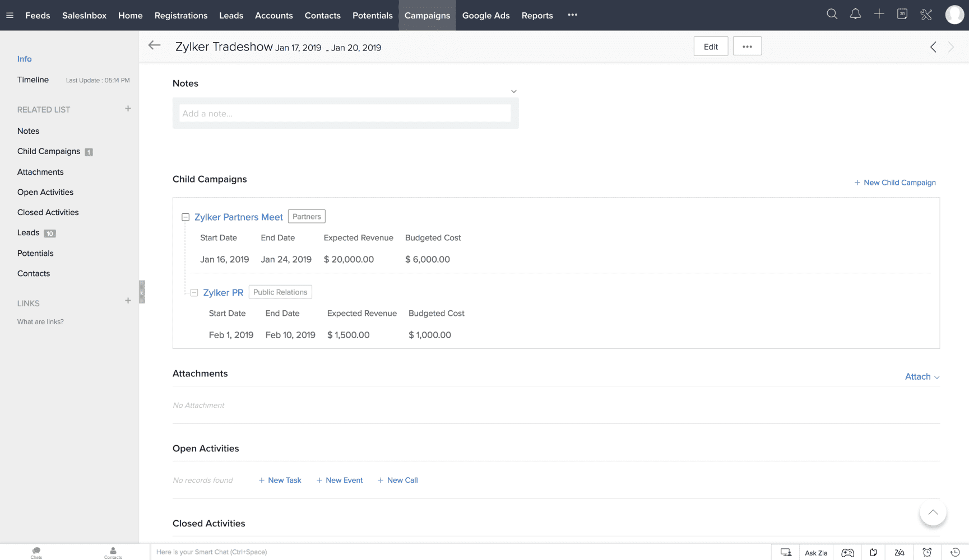Click the What are links? help text

(40, 322)
